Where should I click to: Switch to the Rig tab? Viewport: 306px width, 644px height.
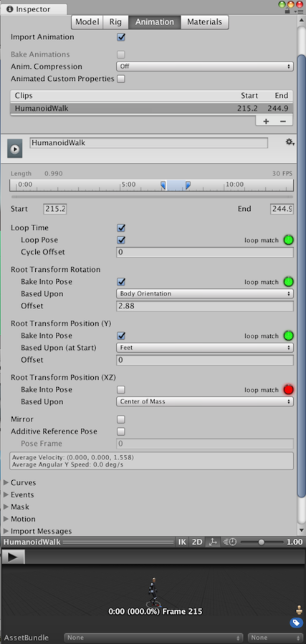coord(115,22)
